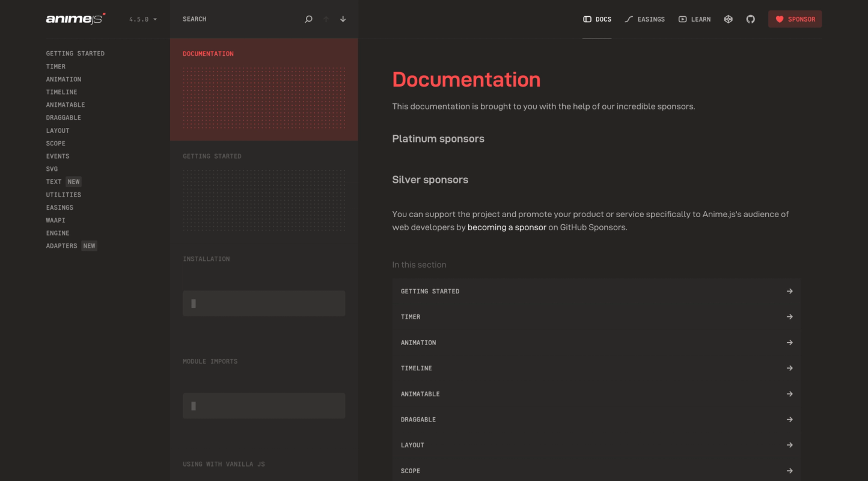Open Engine in the left sidebar

click(x=58, y=233)
